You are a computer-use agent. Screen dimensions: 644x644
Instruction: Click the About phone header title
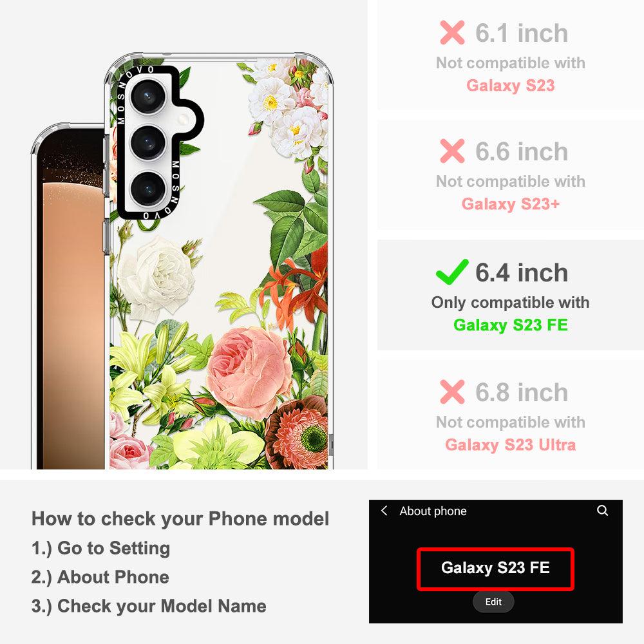pyautogui.click(x=433, y=511)
